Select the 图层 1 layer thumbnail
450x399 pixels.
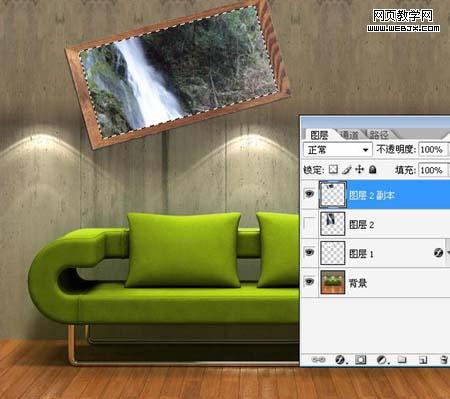click(333, 253)
